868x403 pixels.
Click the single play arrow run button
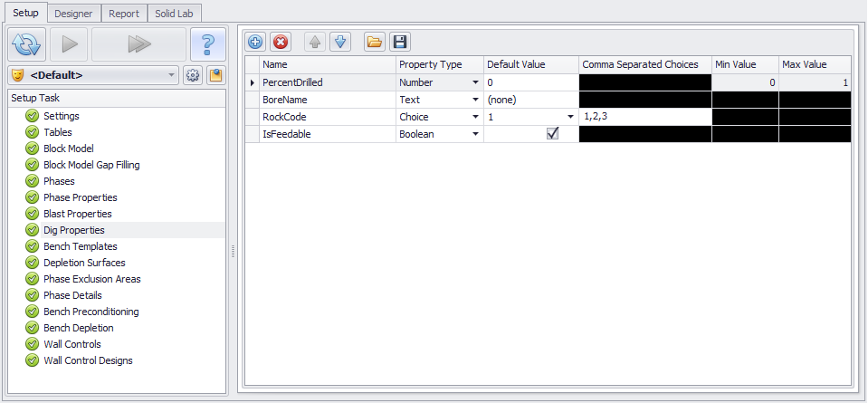pos(69,44)
